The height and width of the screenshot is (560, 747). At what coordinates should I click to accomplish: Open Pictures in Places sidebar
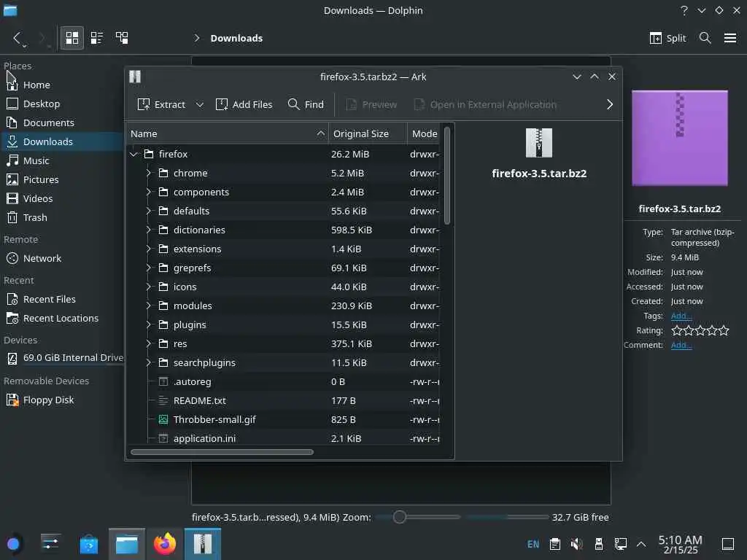[62, 179]
